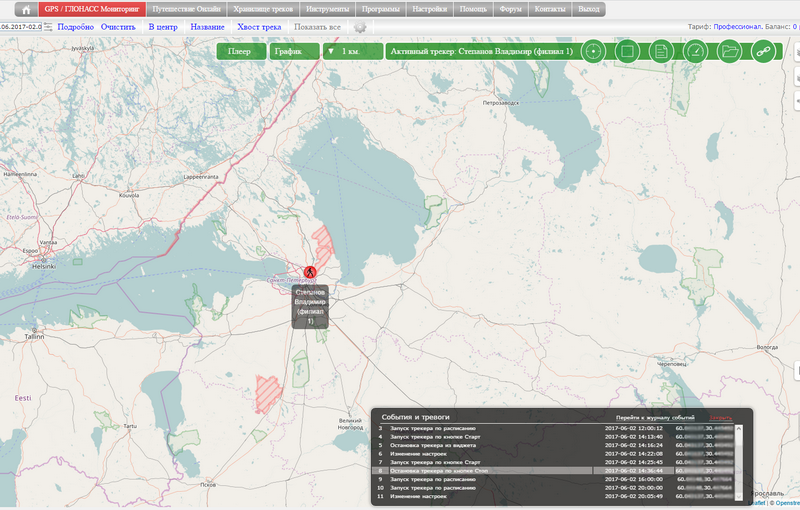Open the folder icon in the green toolbar
Screen dimensions: 800x510
pos(730,50)
